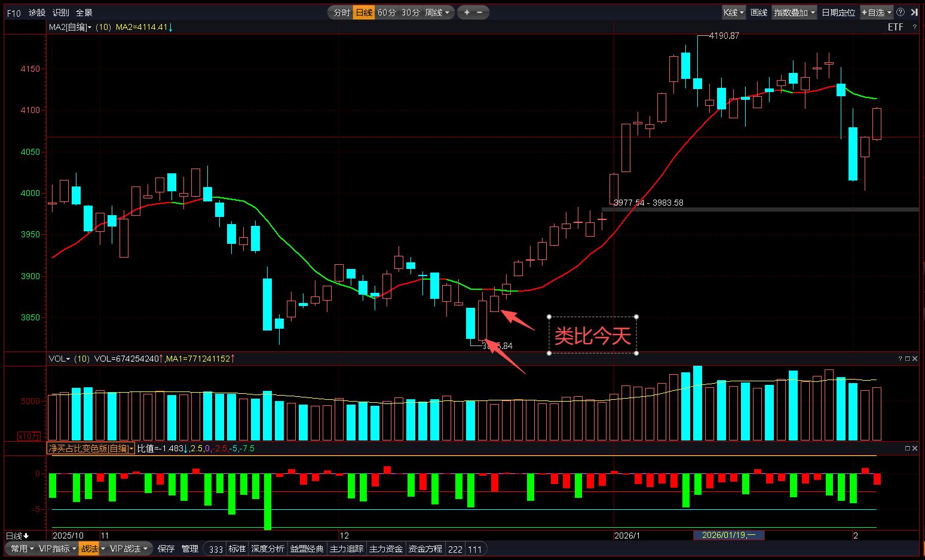Image resolution: width=925 pixels, height=560 pixels.
Task: Collapse side panel with arrow-bar icon
Action: tap(914, 12)
